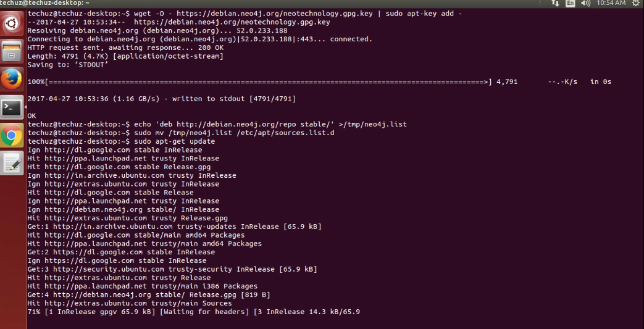Open the Files manager from launcher
The image size is (644, 329).
point(12,51)
